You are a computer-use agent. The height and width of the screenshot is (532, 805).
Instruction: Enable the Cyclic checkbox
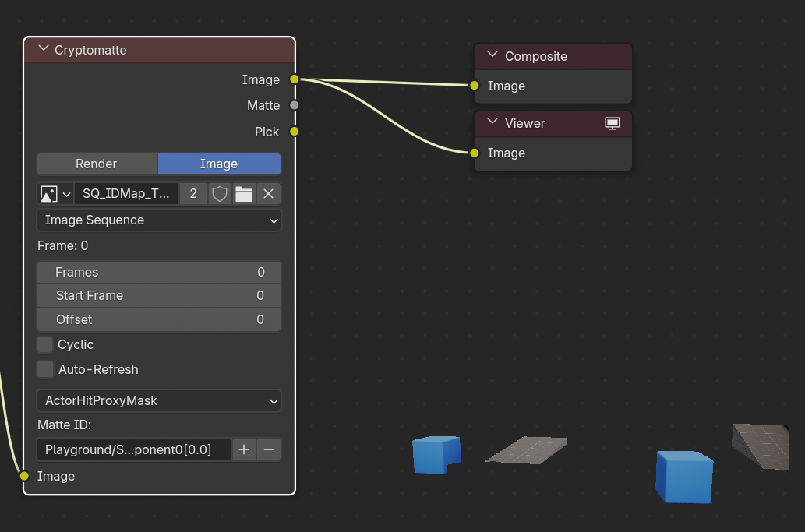pos(45,344)
